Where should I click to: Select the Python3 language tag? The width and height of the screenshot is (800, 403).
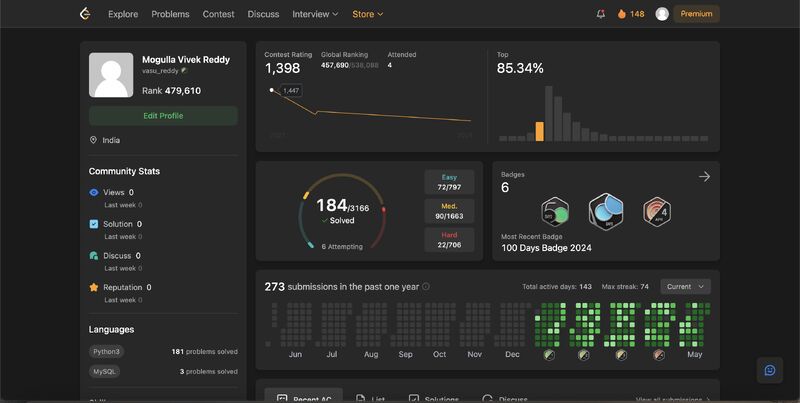coord(106,351)
